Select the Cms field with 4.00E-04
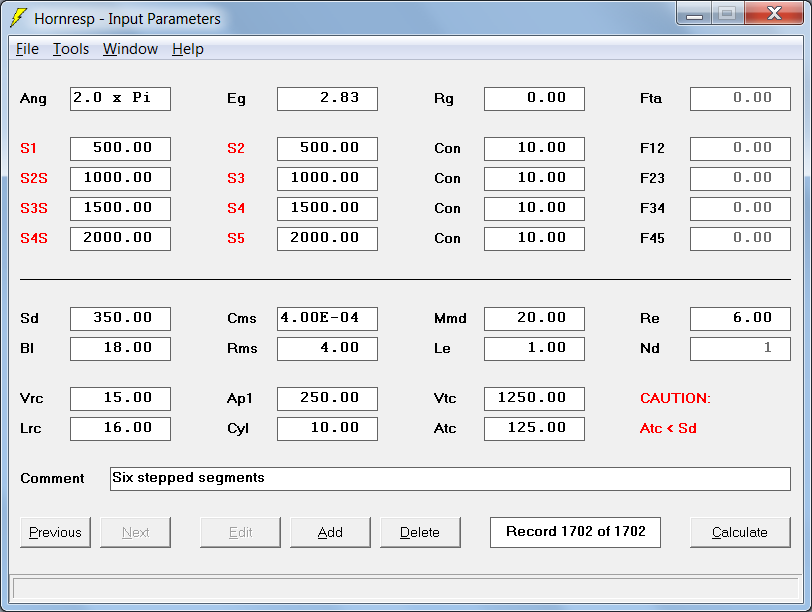 pos(327,318)
